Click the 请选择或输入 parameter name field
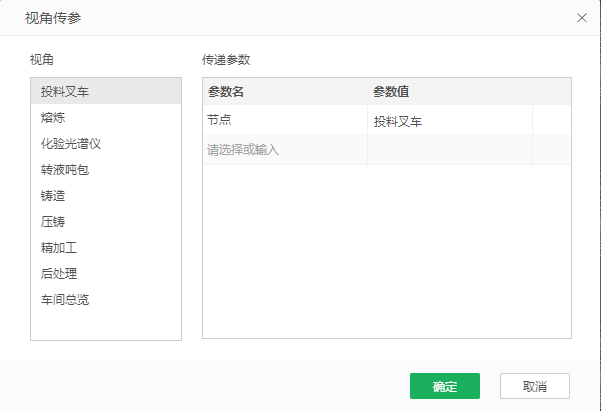 [284, 150]
